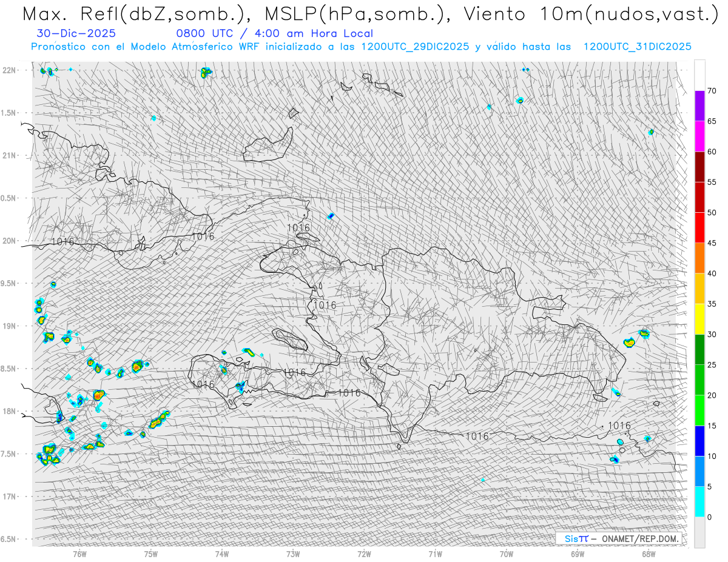
Task: Click the 'Pronostico con el Modelo Atmosferico WRF' line
Action: 361,46
